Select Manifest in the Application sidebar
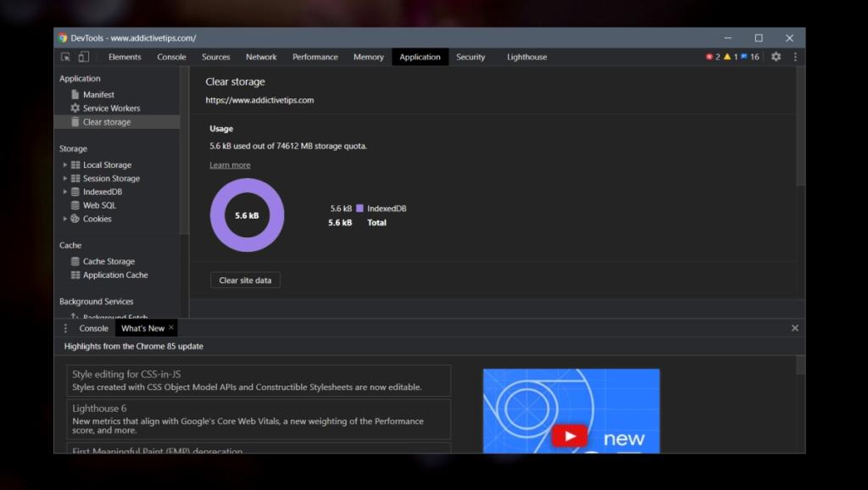 (x=98, y=94)
